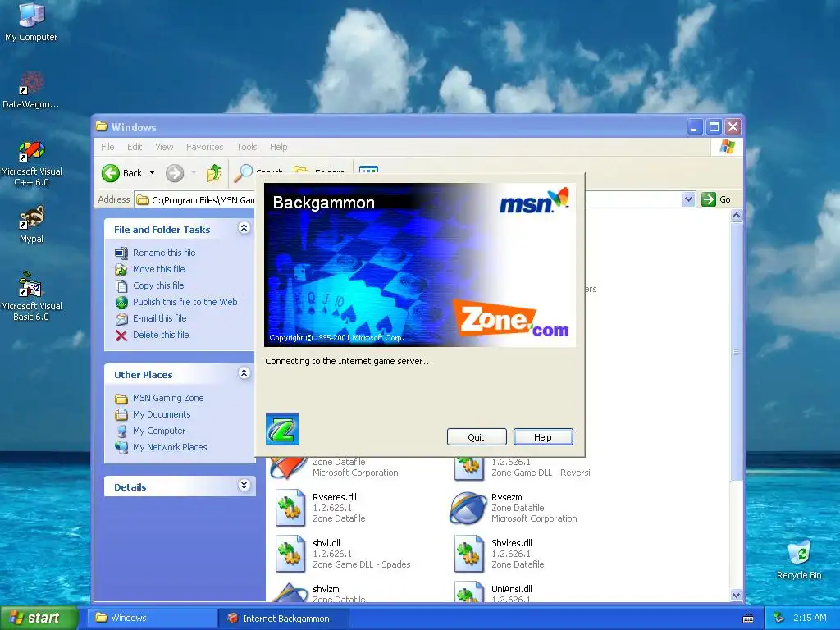Open the Forward button history dropdown
840x630 pixels.
194,173
